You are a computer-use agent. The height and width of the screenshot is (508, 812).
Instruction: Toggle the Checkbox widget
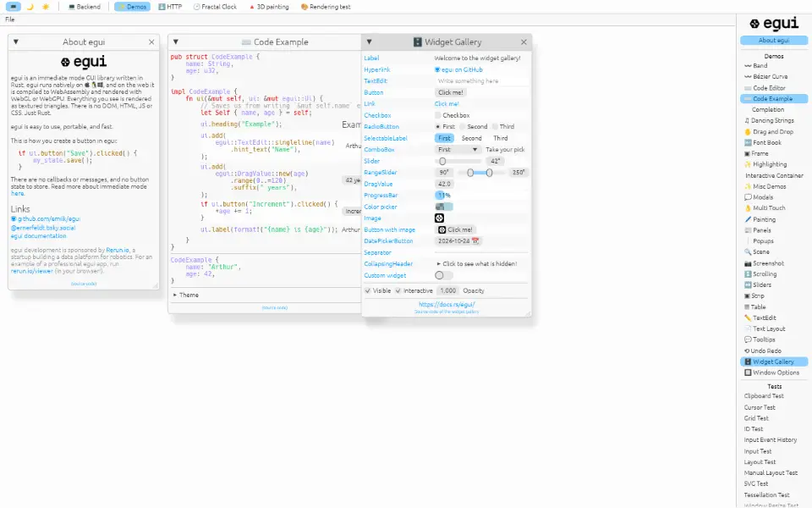pos(452,115)
